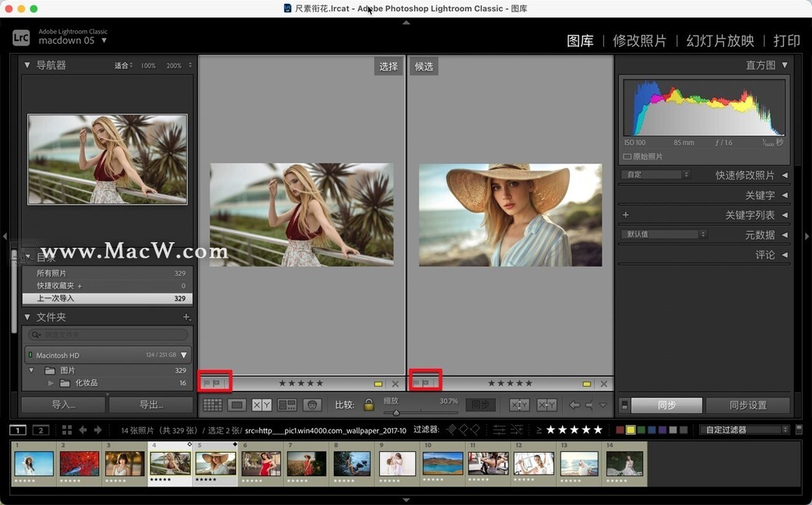
Task: Switch to Survey view icon
Action: pos(287,405)
